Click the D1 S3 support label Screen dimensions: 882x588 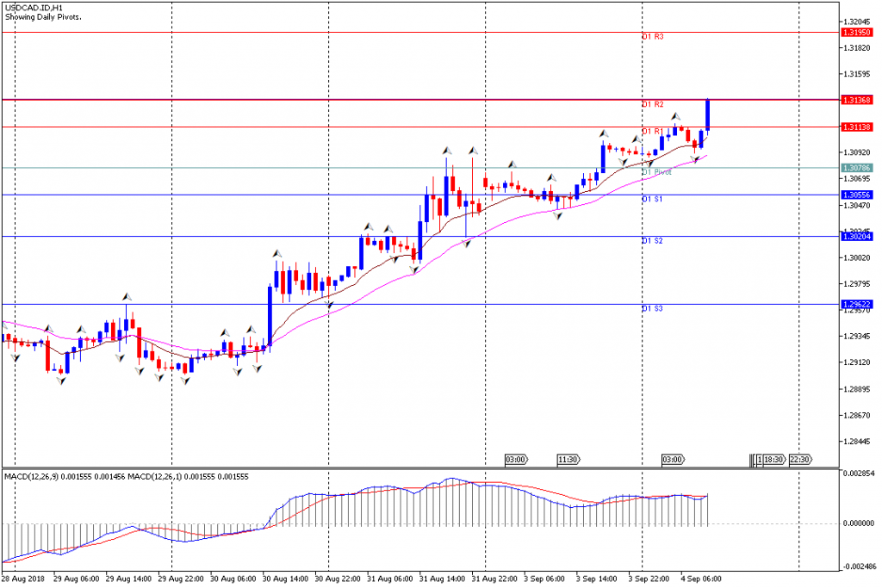(x=652, y=308)
